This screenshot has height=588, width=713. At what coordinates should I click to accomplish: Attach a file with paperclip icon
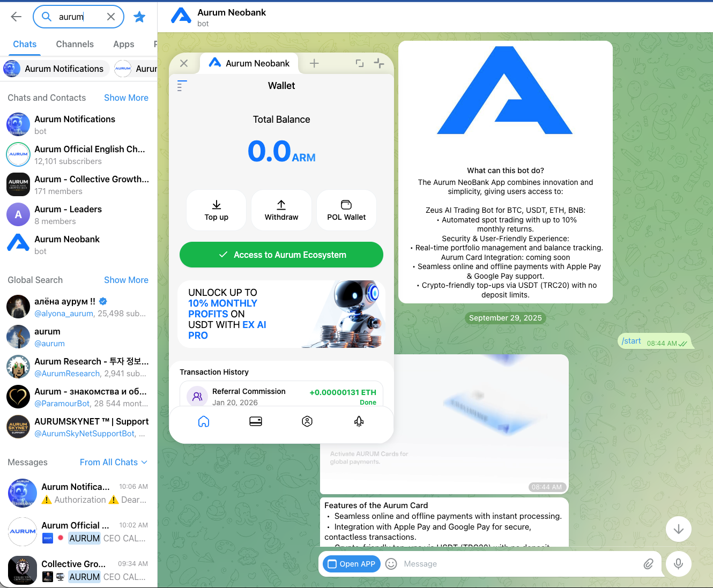click(648, 564)
